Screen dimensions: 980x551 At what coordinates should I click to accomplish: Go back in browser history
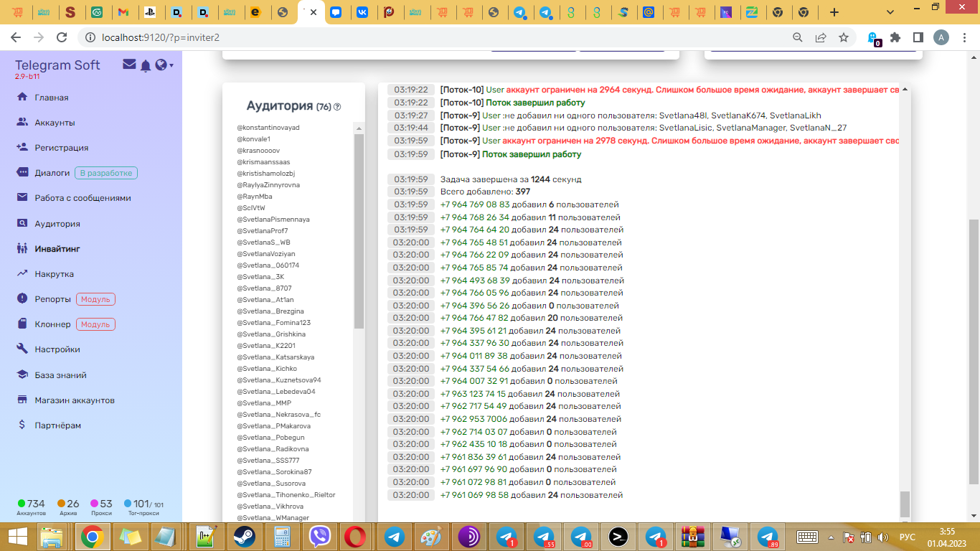tap(16, 37)
